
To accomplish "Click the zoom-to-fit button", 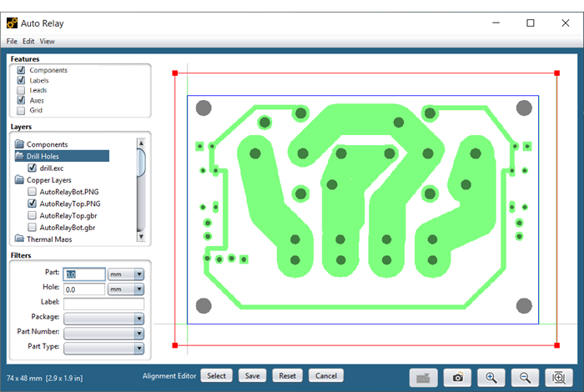I will (x=559, y=378).
